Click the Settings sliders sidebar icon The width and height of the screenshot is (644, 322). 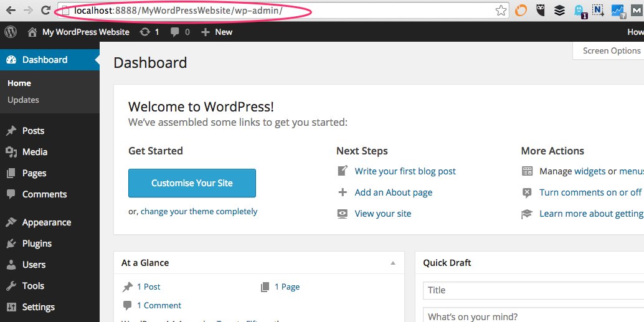(x=11, y=307)
